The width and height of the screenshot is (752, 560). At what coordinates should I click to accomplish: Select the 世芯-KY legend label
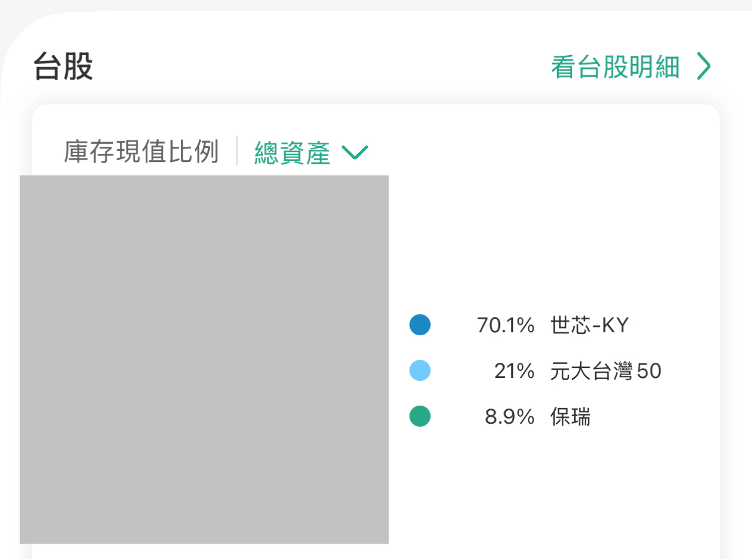[589, 325]
